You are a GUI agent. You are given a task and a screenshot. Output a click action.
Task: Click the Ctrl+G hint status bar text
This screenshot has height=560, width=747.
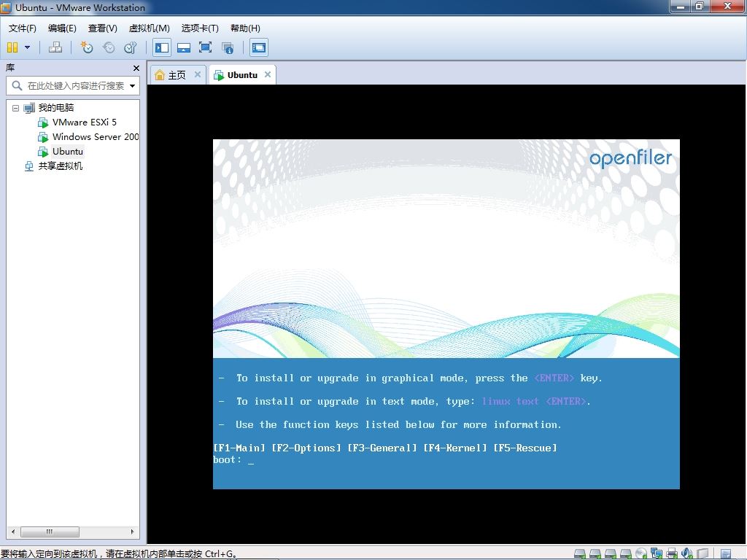(119, 554)
